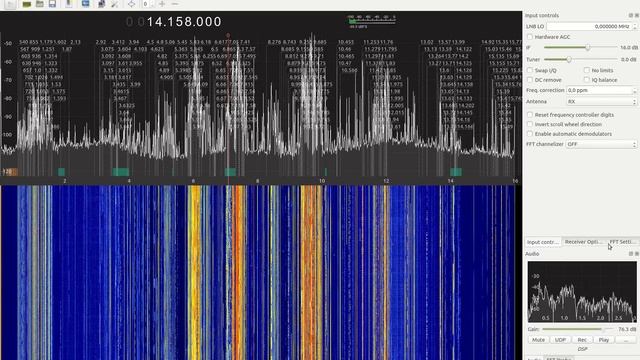640x360 pixels.
Task: Click the UDP streaming button
Action: 560,340
